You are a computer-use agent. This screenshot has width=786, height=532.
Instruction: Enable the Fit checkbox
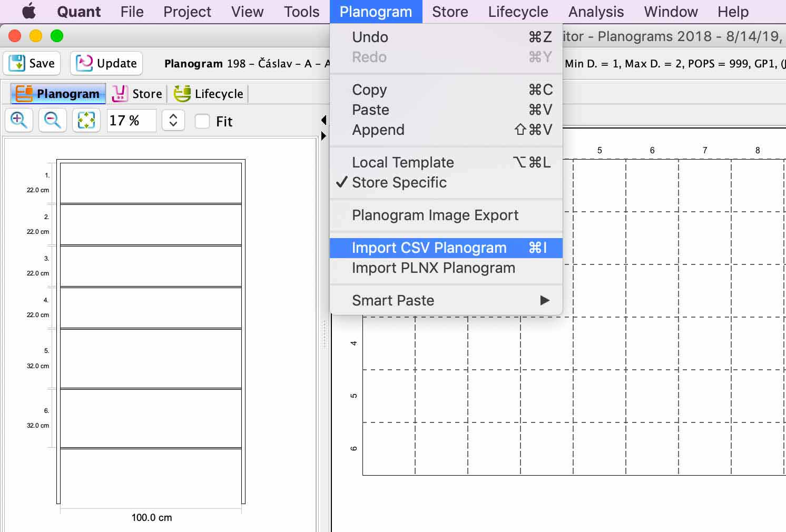click(x=202, y=121)
